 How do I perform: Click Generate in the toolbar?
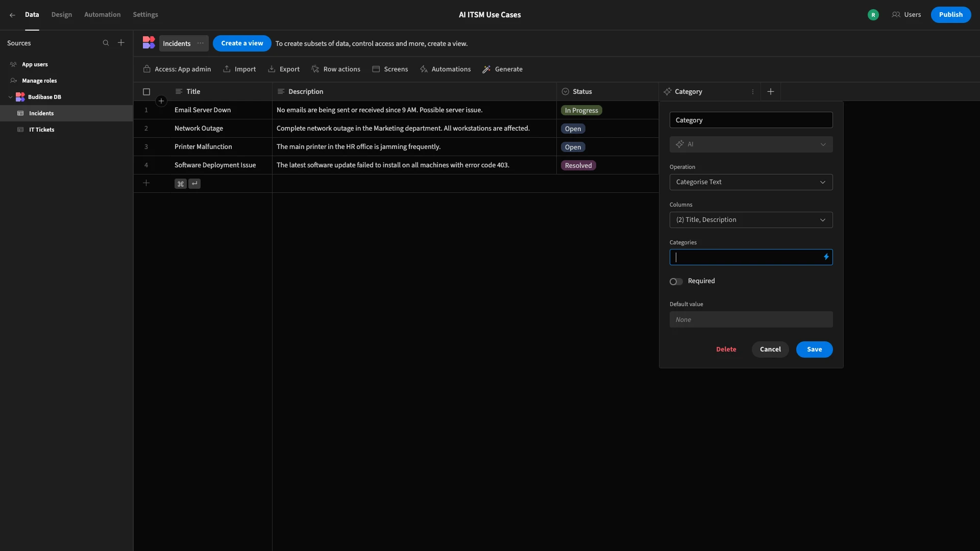click(x=503, y=69)
